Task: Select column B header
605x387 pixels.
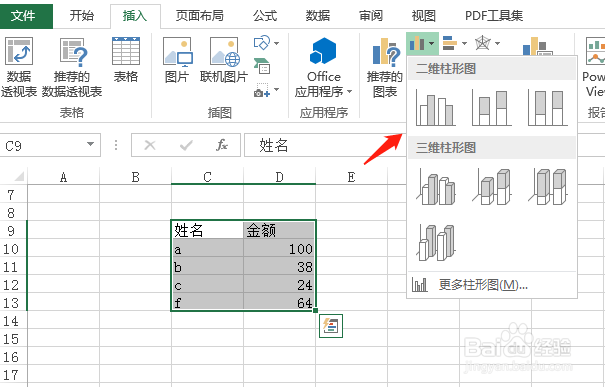Action: coord(135,177)
